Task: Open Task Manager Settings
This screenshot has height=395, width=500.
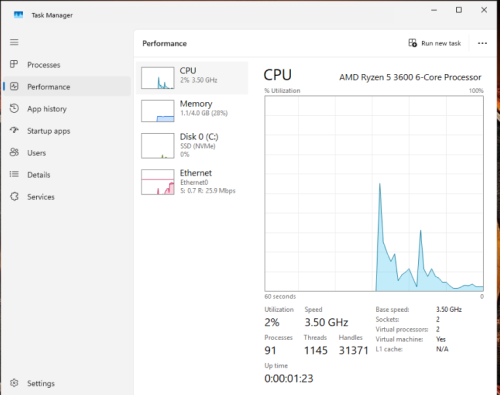Action: [x=41, y=383]
